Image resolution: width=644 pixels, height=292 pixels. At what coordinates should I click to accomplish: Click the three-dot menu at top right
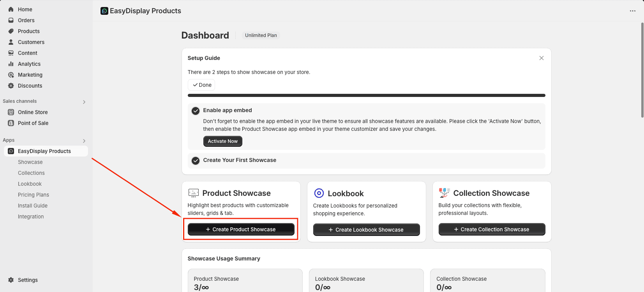tap(632, 11)
